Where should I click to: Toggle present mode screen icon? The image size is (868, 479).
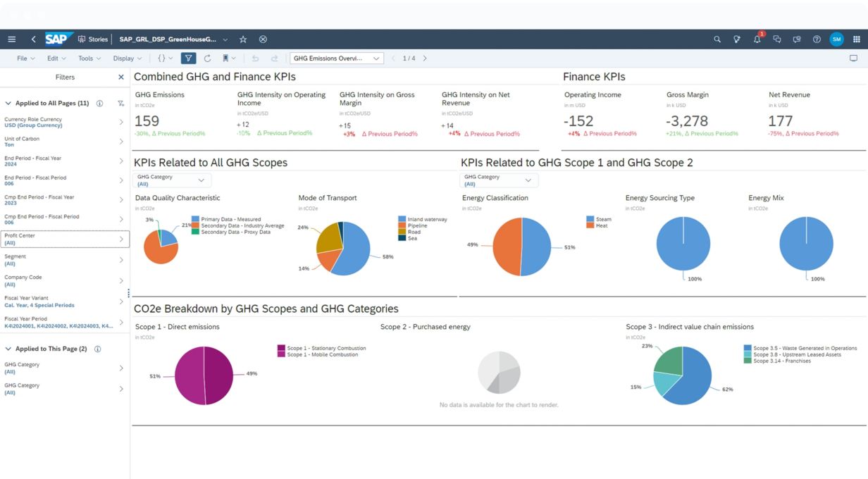[853, 58]
